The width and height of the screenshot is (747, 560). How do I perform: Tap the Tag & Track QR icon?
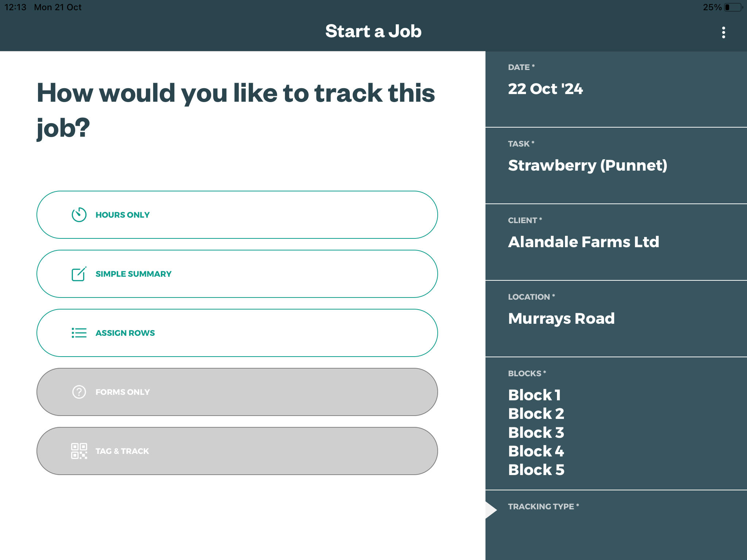[x=79, y=451]
